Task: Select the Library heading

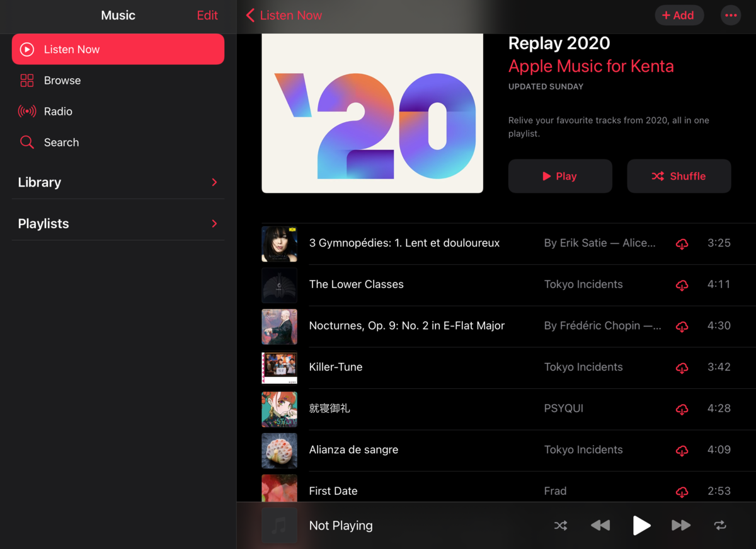Action: (x=40, y=182)
